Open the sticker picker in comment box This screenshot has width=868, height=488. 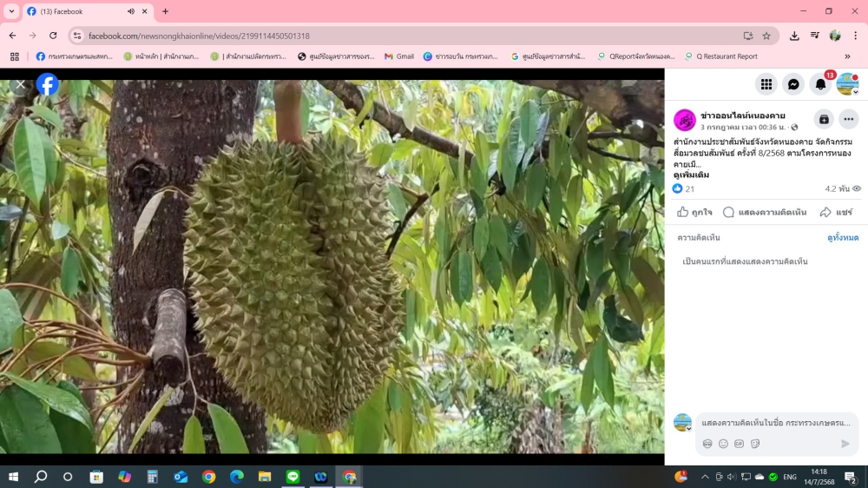[x=755, y=444]
